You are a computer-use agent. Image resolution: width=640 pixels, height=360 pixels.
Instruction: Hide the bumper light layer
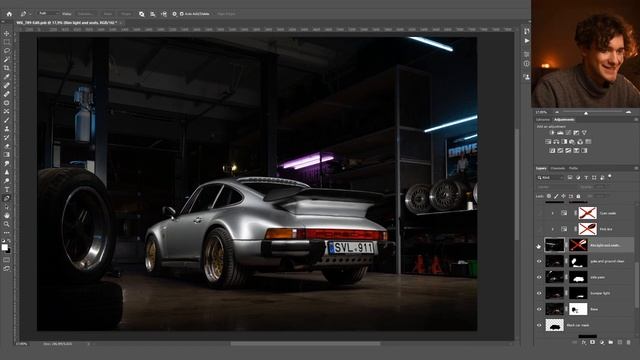[x=539, y=293]
